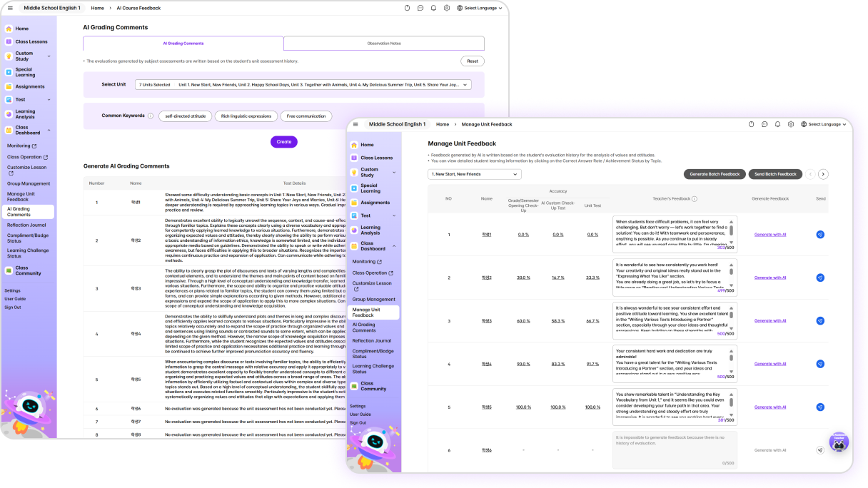Click info icon beside Teacher's Feedback header

point(695,199)
